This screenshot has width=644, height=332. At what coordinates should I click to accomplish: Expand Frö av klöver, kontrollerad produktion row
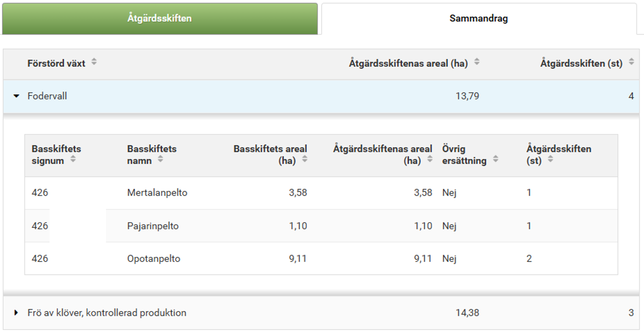click(16, 313)
